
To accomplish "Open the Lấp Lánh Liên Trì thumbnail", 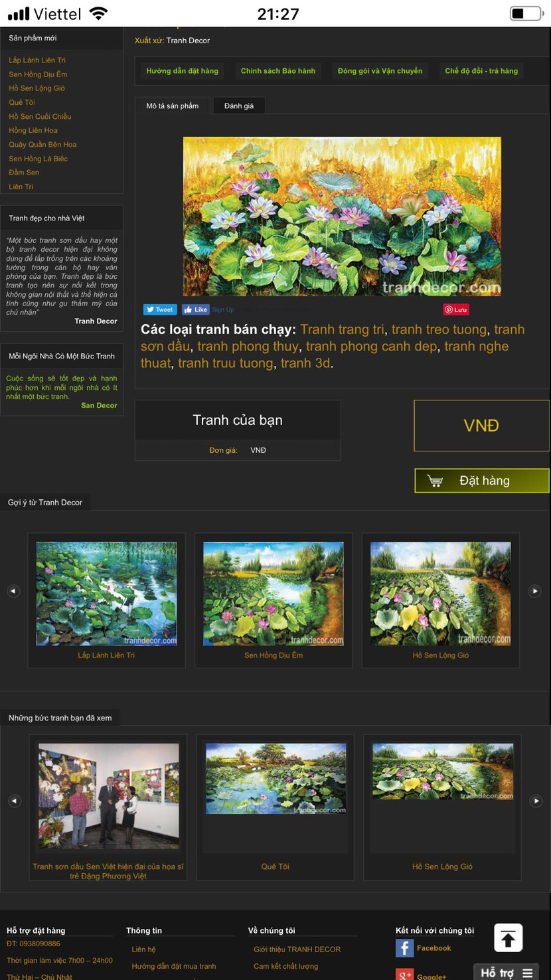I will 106,594.
